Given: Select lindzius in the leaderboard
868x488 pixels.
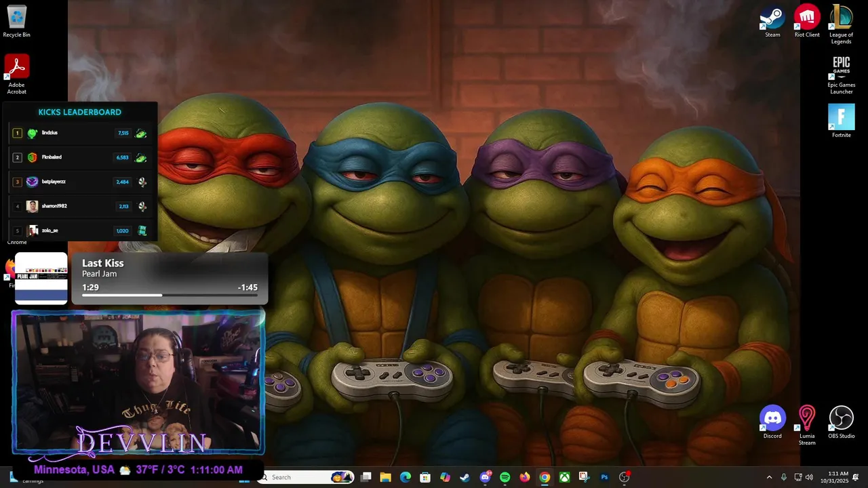Looking at the screenshot, I should pos(50,133).
